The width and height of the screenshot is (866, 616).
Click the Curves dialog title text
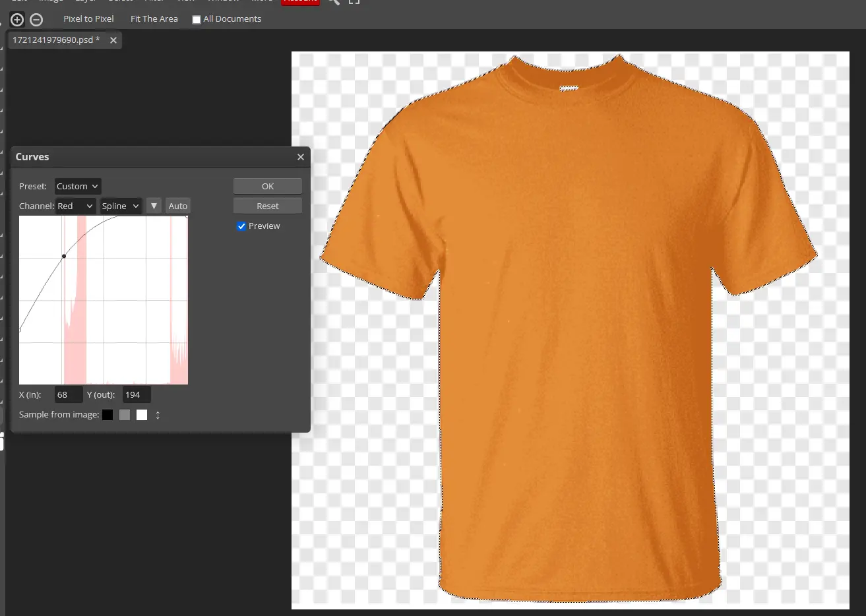pyautogui.click(x=32, y=157)
